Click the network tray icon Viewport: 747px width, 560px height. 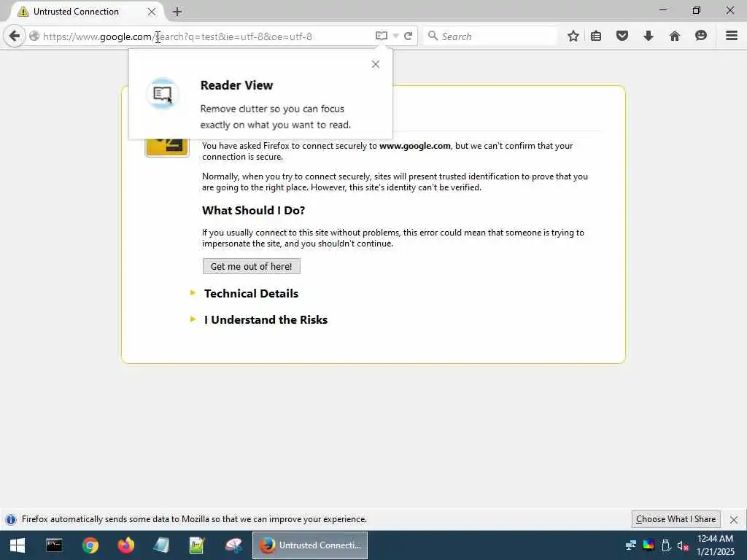[631, 545]
